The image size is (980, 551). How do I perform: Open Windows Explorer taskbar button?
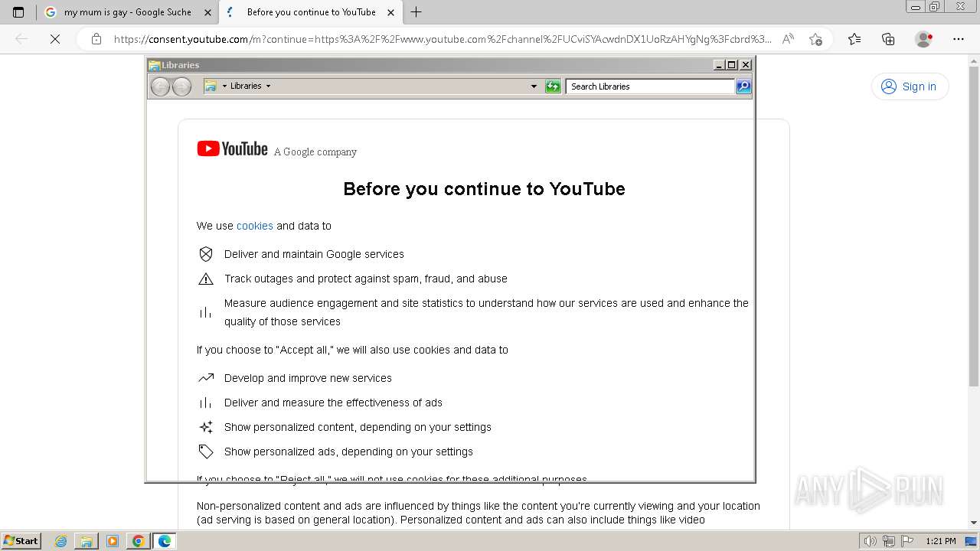(87, 541)
